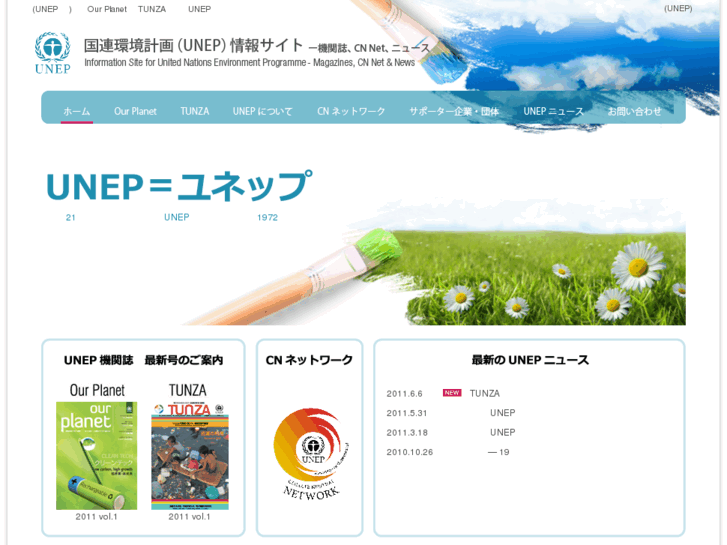Click the UNEP 機関誌 最新号のご案内 heading
Screen dimensions: 727x545
[x=143, y=360]
